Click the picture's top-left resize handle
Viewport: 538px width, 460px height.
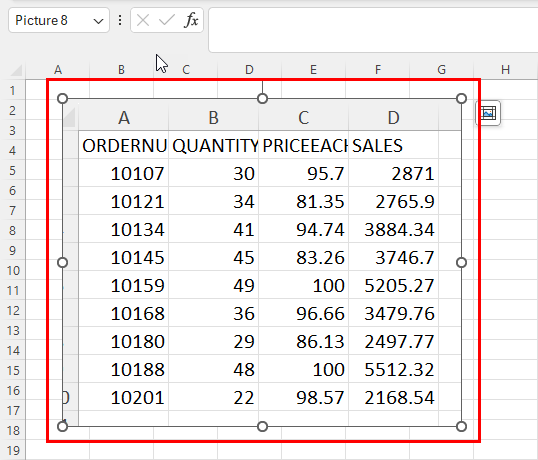[x=62, y=99]
